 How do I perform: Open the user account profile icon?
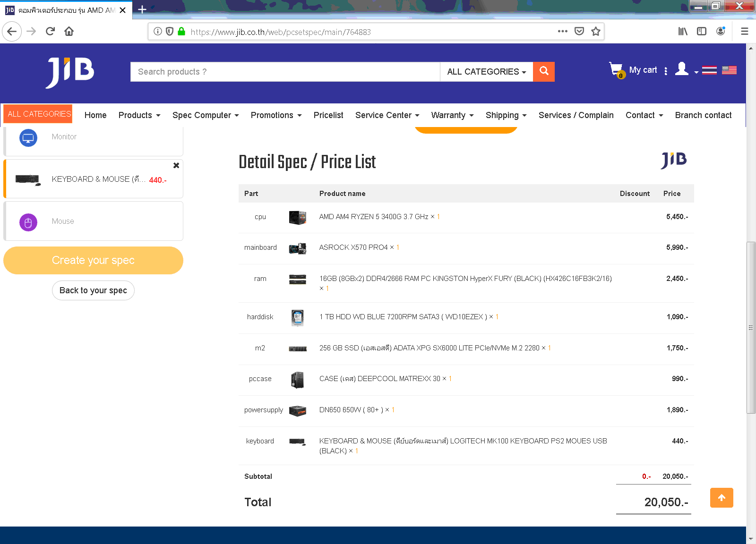click(681, 69)
